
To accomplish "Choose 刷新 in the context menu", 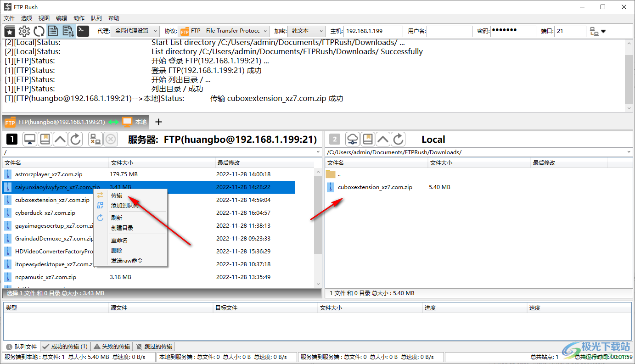I will [x=130, y=218].
